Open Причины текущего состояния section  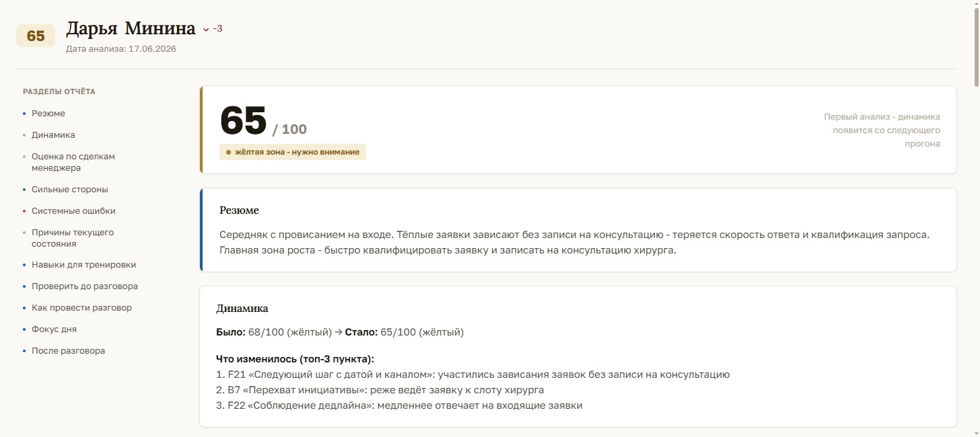point(73,238)
